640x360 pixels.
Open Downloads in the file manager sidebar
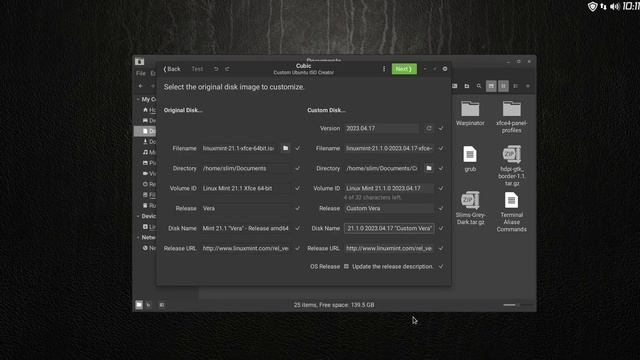[x=149, y=142]
